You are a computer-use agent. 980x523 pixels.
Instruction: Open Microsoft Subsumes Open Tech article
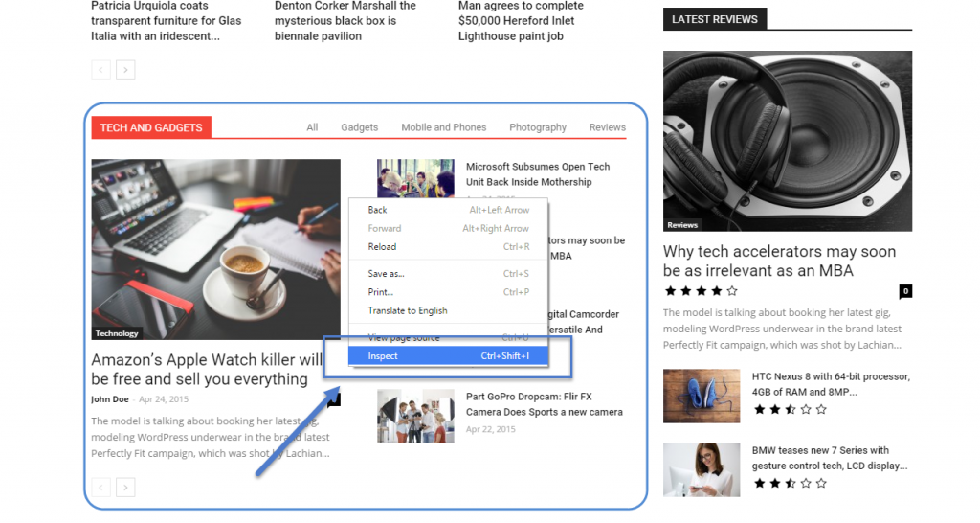pos(538,174)
